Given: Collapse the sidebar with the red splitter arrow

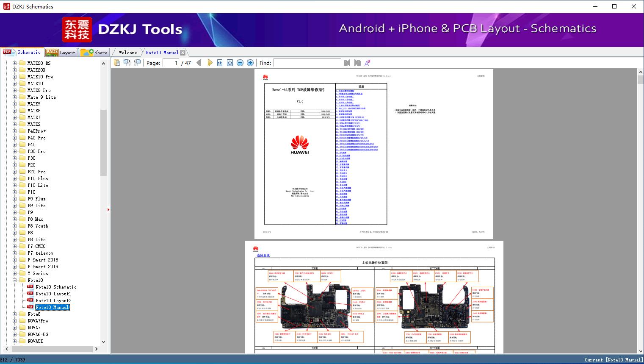Looking at the screenshot, I should pyautogui.click(x=108, y=210).
